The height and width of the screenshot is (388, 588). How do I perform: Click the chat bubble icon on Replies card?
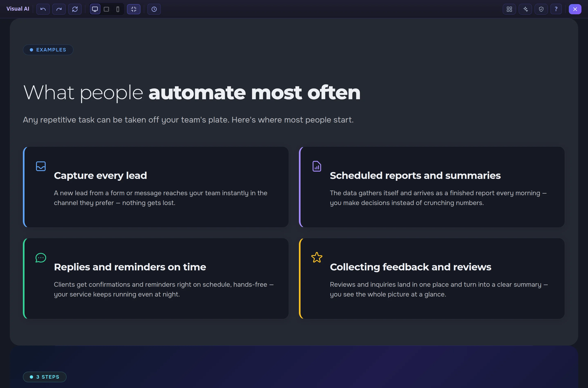41,258
